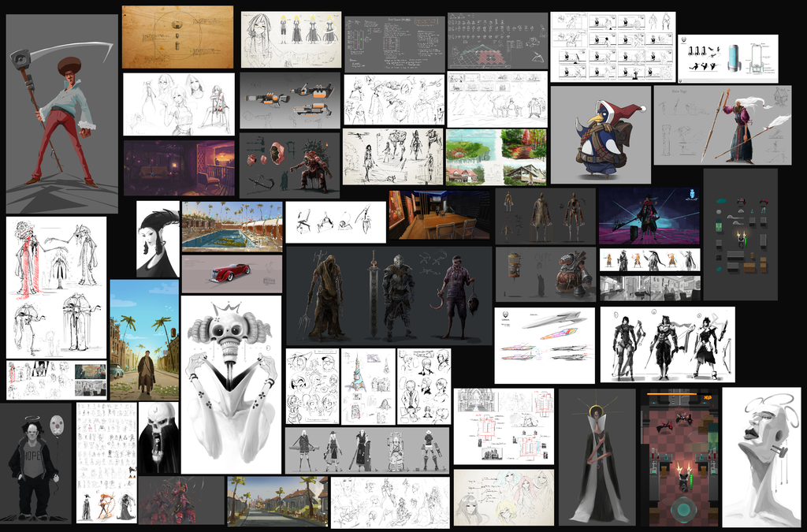Open the crowned skull with long arms artwork
This screenshot has height=532, width=807.
click(x=231, y=385)
